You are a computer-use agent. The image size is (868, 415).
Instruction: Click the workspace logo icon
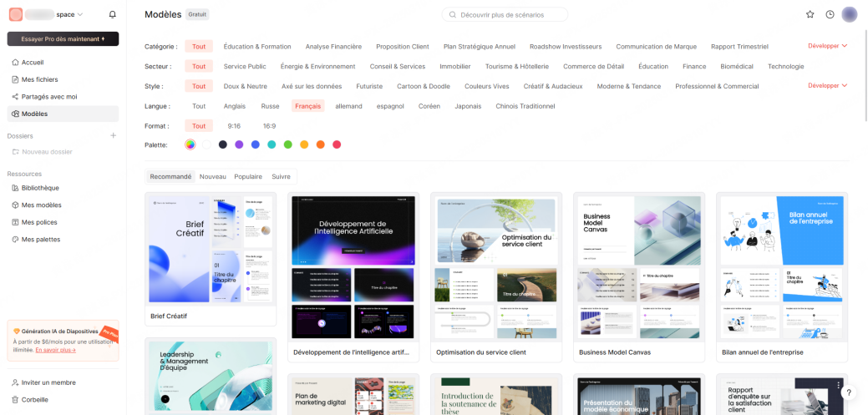click(x=16, y=14)
